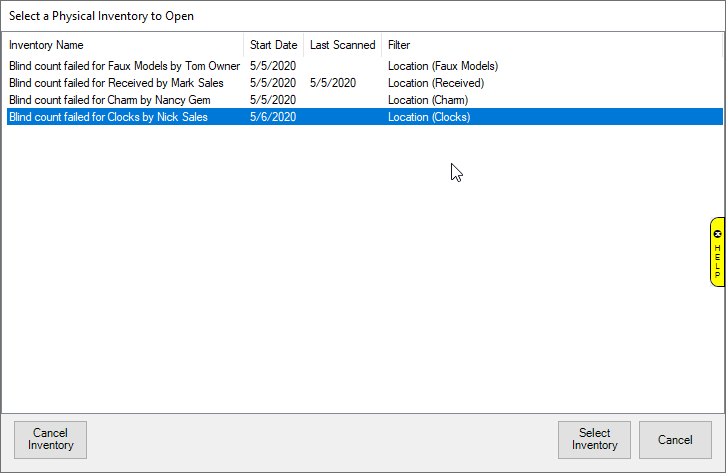Click the small circle icon atop HELP tab
The width and height of the screenshot is (726, 473).
[x=717, y=233]
